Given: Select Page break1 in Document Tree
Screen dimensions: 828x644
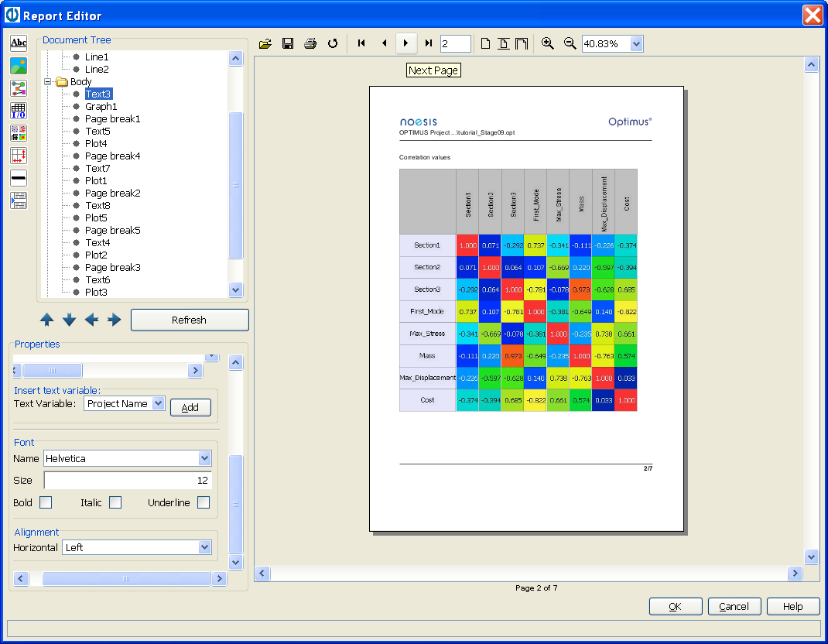Looking at the screenshot, I should click(112, 118).
